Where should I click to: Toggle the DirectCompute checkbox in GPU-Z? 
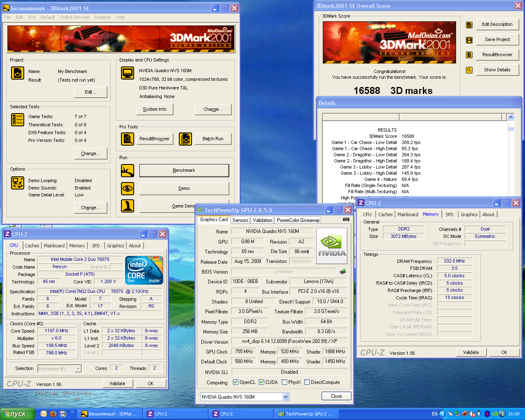click(x=307, y=382)
